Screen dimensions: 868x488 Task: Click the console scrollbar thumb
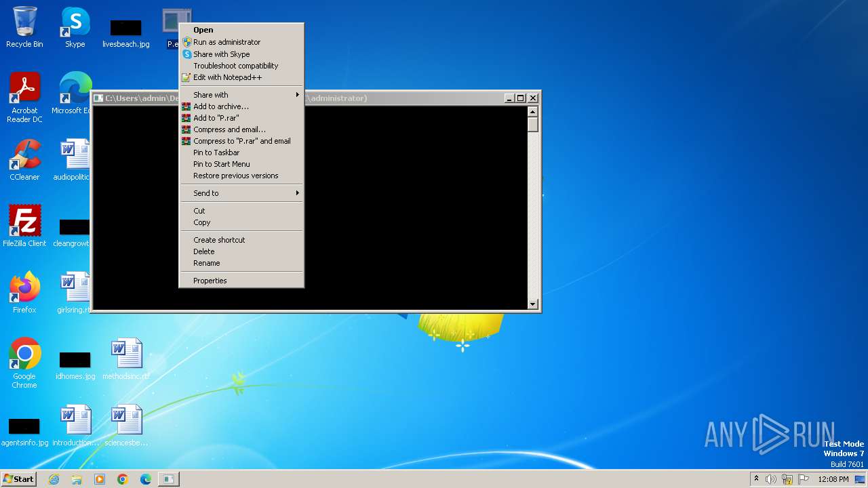533,125
